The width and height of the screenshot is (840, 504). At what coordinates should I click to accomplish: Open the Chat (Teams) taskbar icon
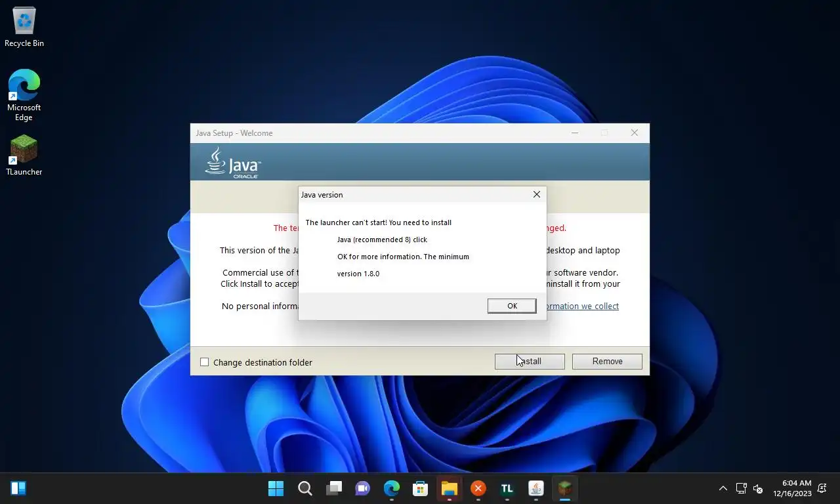click(x=363, y=488)
